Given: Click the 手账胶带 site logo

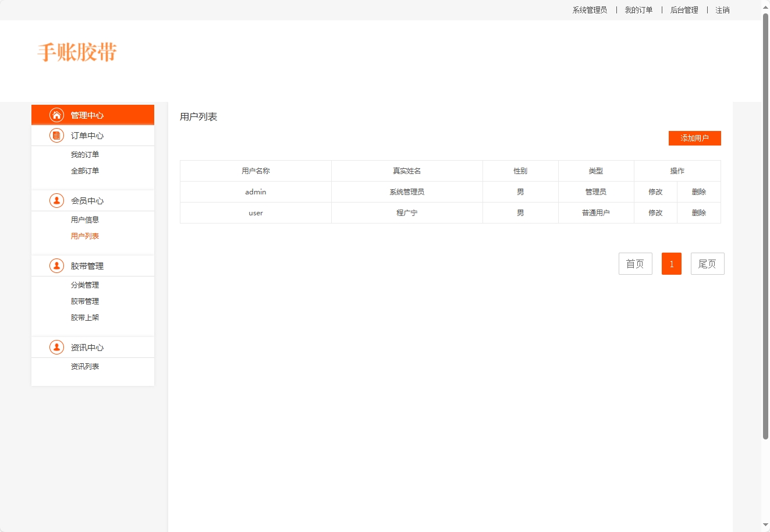Looking at the screenshot, I should pyautogui.click(x=77, y=52).
